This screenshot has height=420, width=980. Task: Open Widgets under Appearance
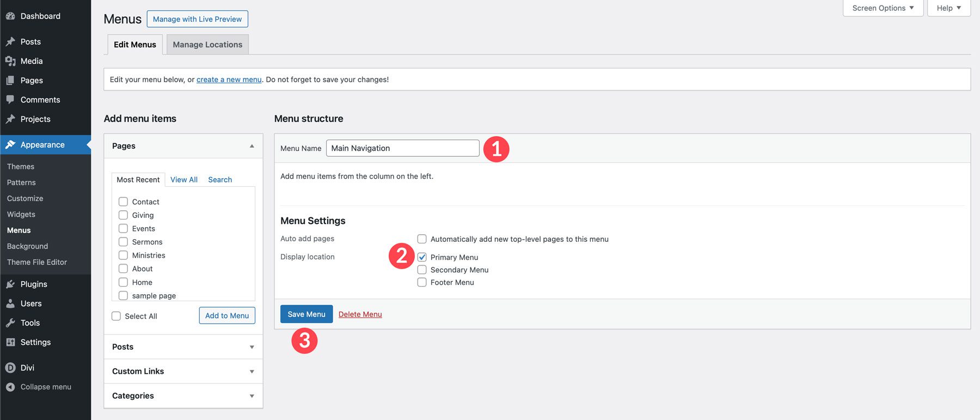pos(21,214)
